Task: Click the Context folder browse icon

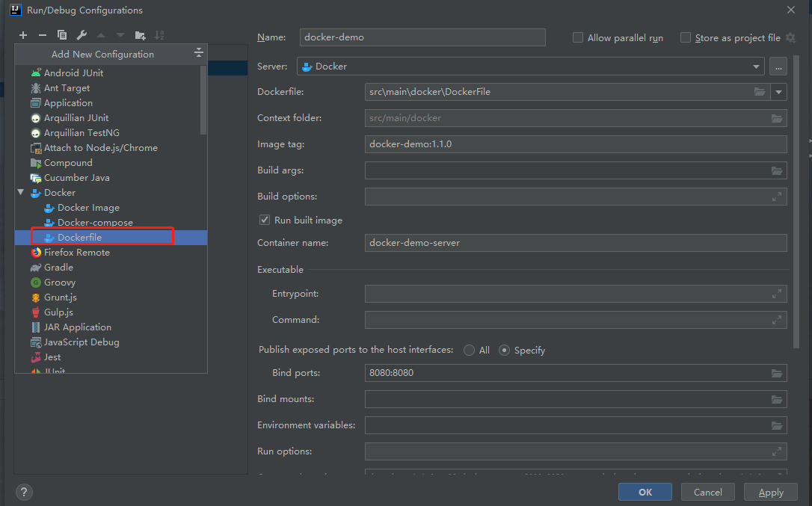Action: [x=777, y=118]
